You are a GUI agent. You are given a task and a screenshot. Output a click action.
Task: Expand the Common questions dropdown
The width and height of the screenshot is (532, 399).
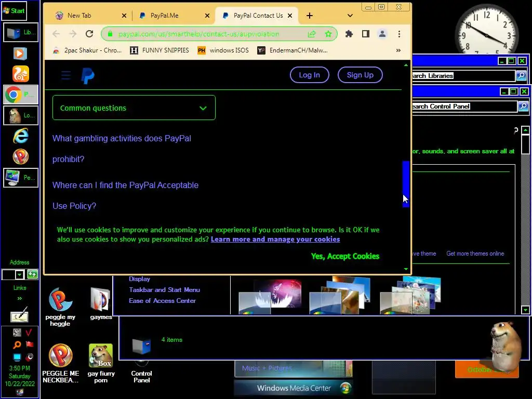tap(134, 108)
